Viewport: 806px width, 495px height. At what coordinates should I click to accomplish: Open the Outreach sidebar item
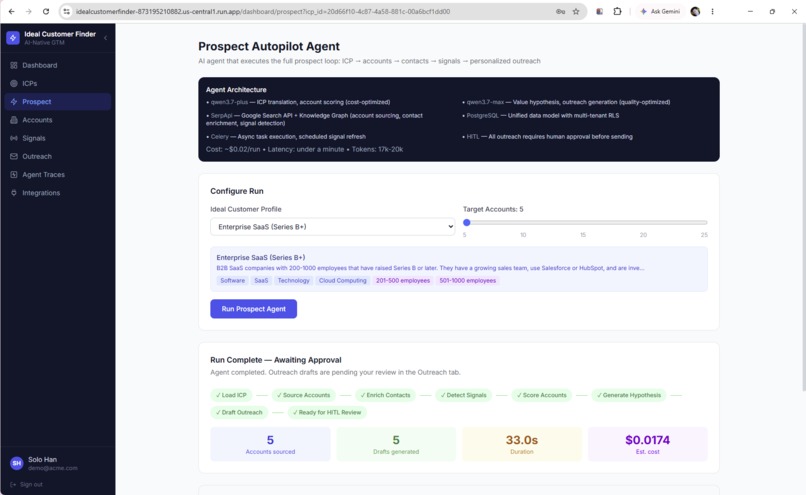pos(58,156)
